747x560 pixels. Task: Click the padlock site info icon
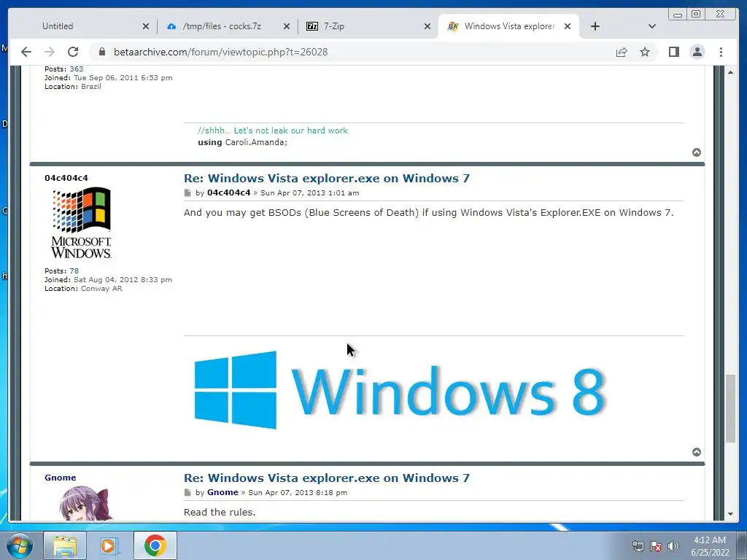coord(101,52)
